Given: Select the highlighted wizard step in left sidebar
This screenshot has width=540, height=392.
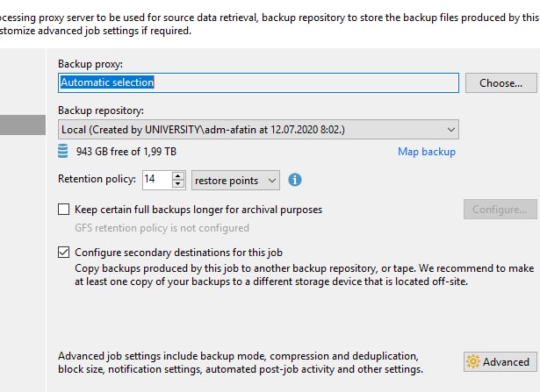Looking at the screenshot, I should pos(23,125).
